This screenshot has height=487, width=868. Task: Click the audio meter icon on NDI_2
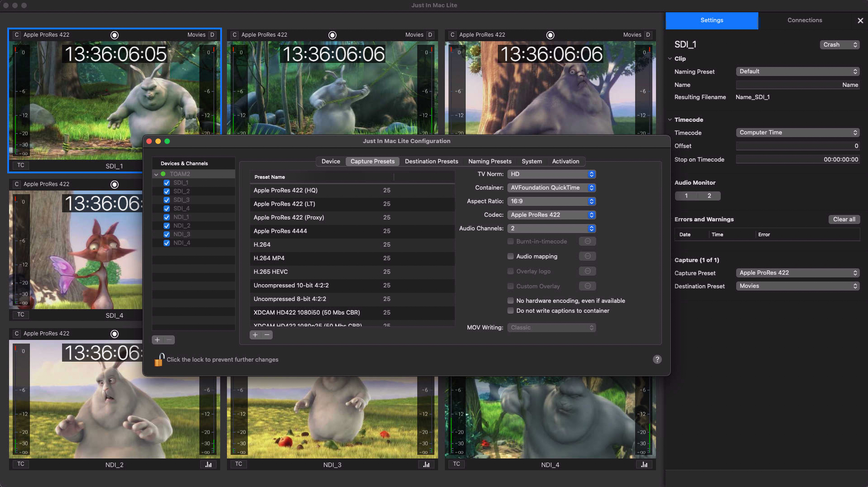(208, 464)
